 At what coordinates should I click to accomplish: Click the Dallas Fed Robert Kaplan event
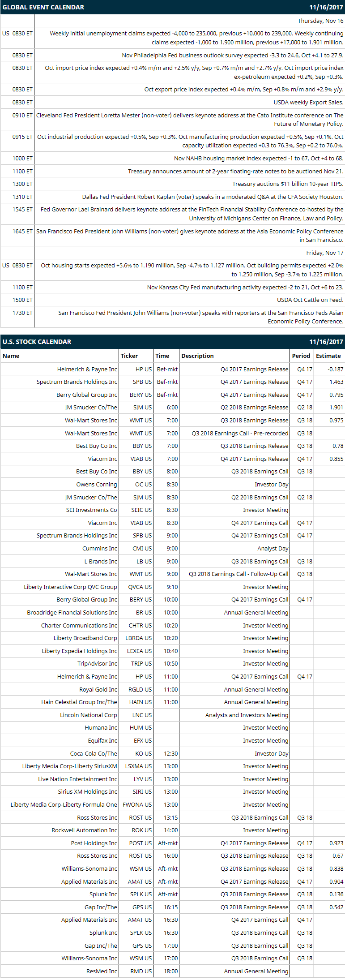(213, 197)
